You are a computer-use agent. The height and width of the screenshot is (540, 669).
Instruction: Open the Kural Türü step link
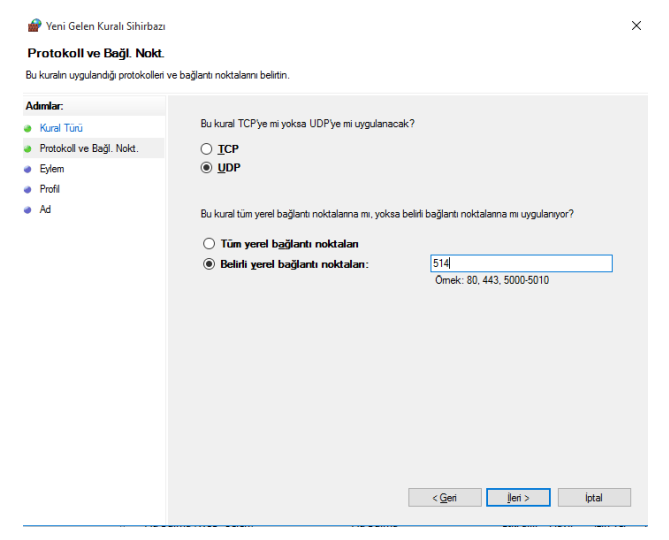61,128
